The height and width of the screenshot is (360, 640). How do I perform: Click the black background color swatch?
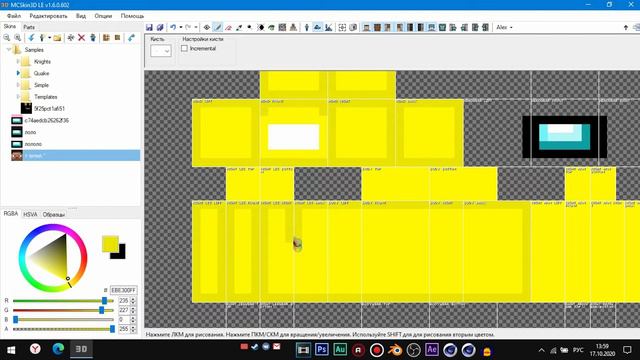[120, 254]
